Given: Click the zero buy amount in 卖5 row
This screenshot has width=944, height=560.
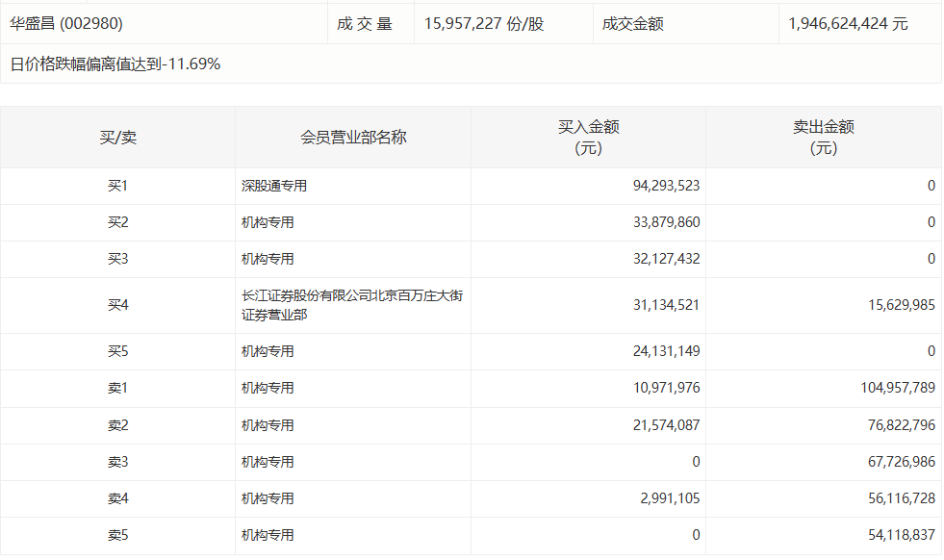Looking at the screenshot, I should pyautogui.click(x=696, y=535).
